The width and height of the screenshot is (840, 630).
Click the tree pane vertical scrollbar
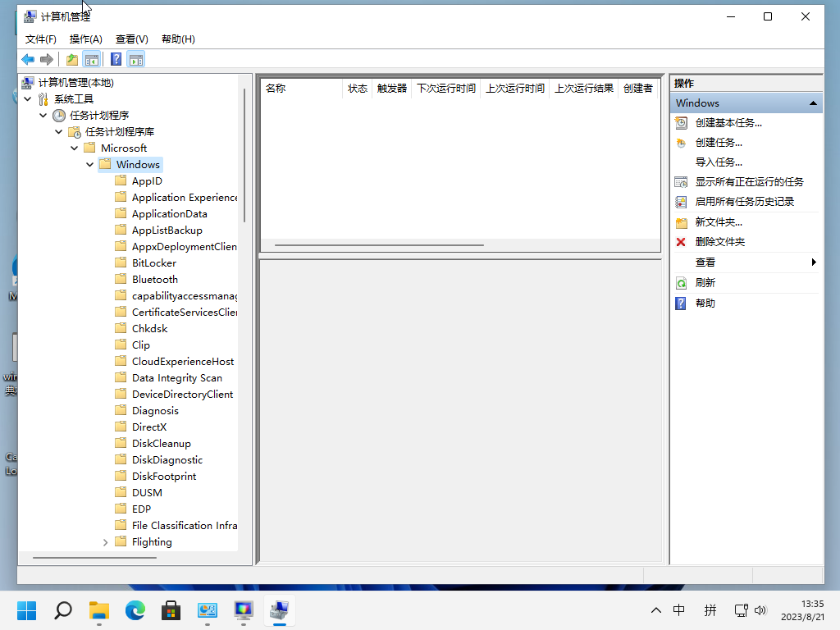[244, 155]
